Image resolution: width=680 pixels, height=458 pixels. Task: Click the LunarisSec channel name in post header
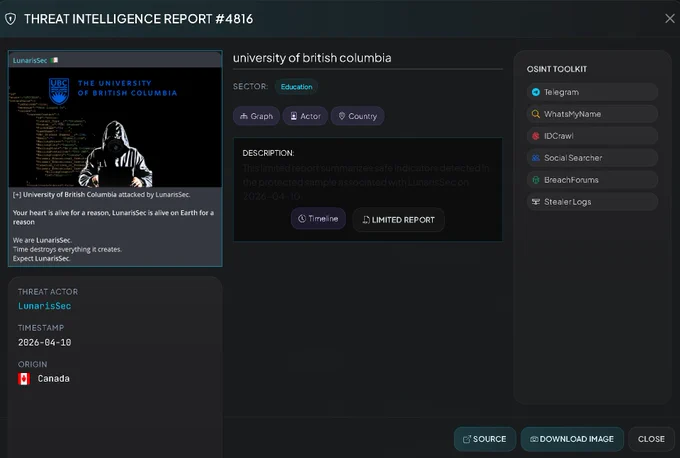(x=30, y=60)
